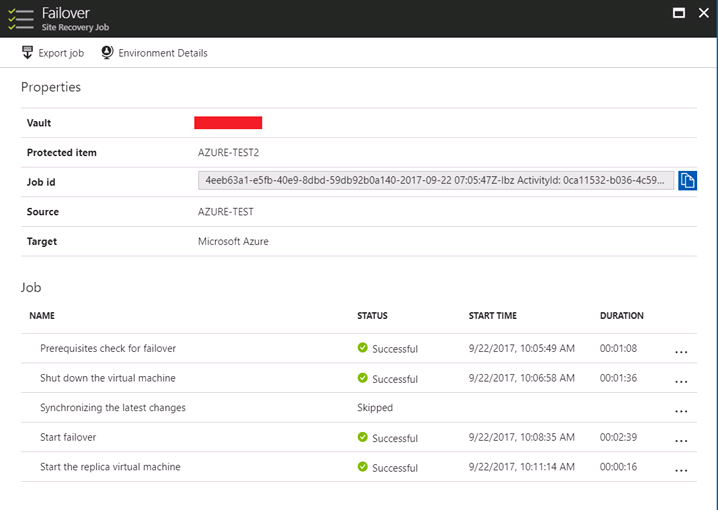718x510 pixels.
Task: Click the Properties section heading
Action: coord(51,87)
